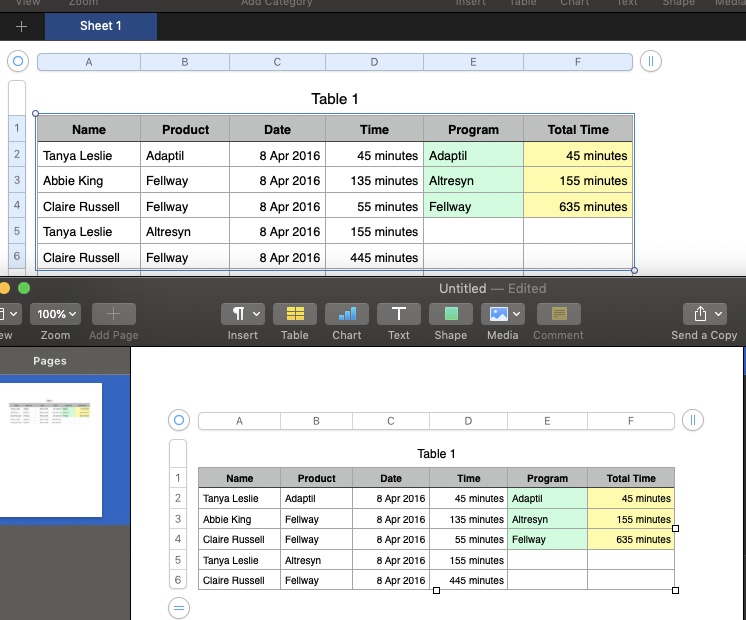Open the Zoom 100% dropdown
Viewport: 746px width, 620px height.
click(55, 314)
